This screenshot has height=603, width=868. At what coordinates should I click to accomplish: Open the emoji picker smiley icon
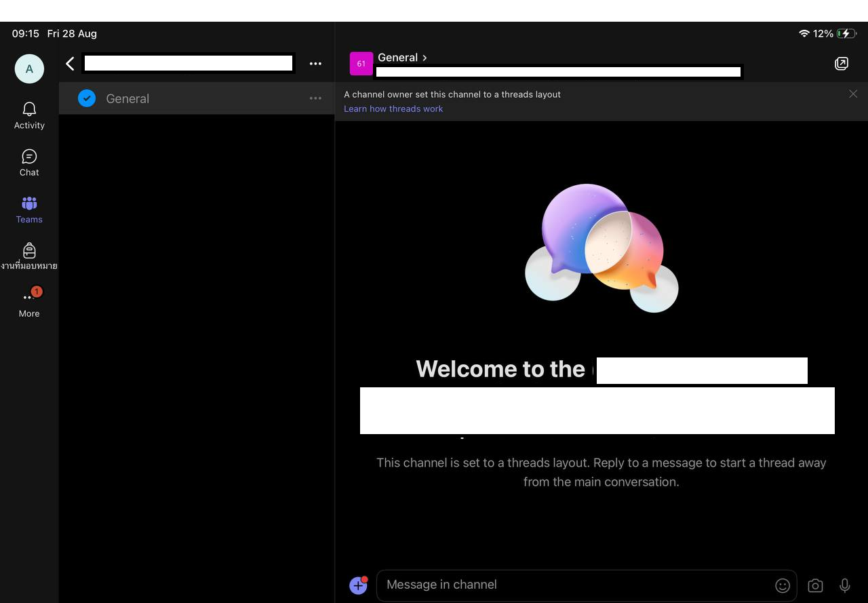[783, 585]
